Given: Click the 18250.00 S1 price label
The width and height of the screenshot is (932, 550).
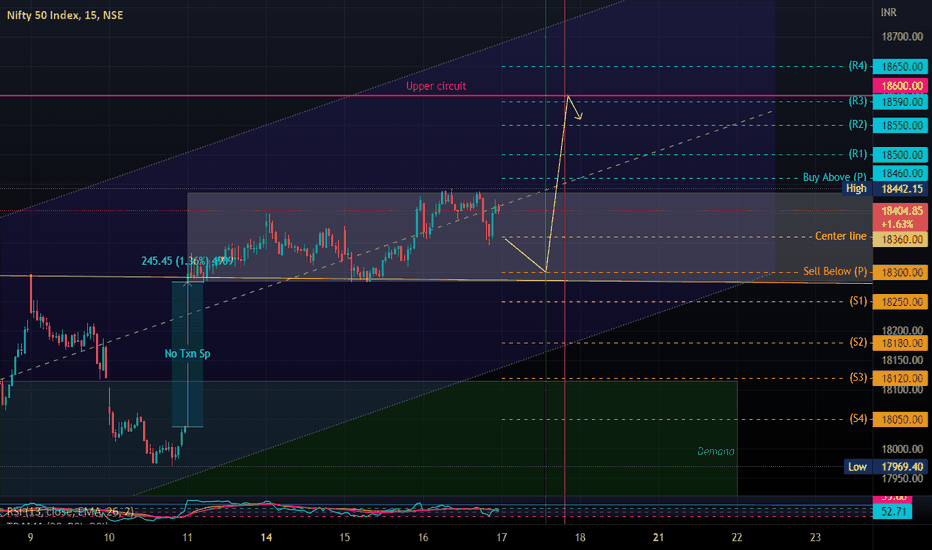Looking at the screenshot, I should tap(900, 302).
